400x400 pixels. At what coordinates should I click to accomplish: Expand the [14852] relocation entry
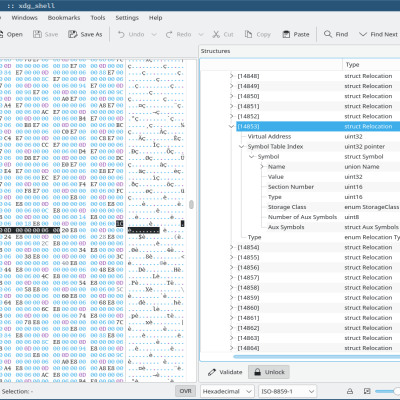232,116
